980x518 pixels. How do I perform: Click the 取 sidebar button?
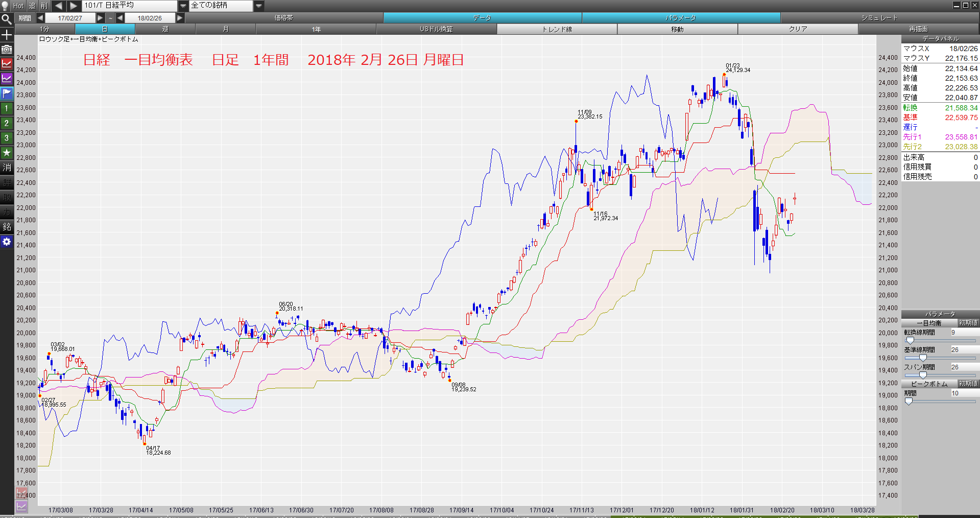click(7, 197)
